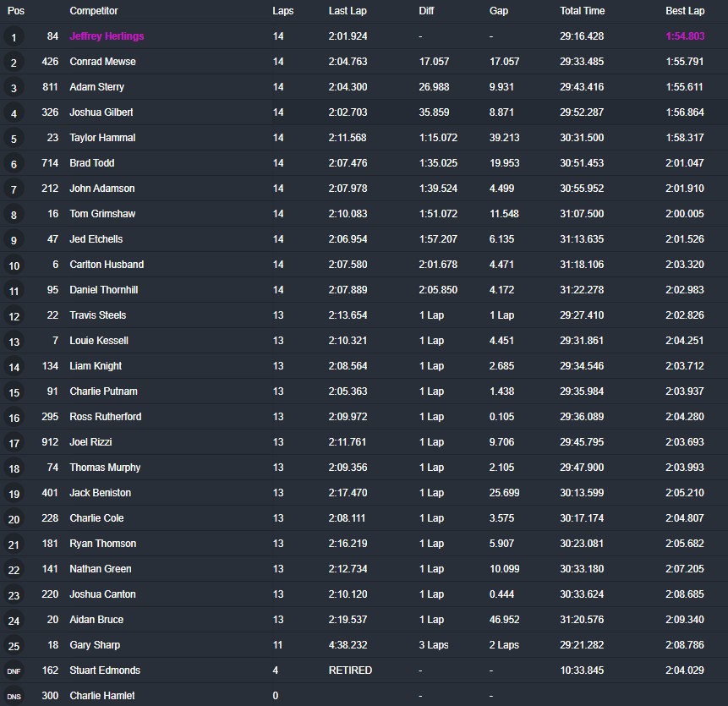Click the position 12 badge
The image size is (728, 706).
pyautogui.click(x=14, y=316)
